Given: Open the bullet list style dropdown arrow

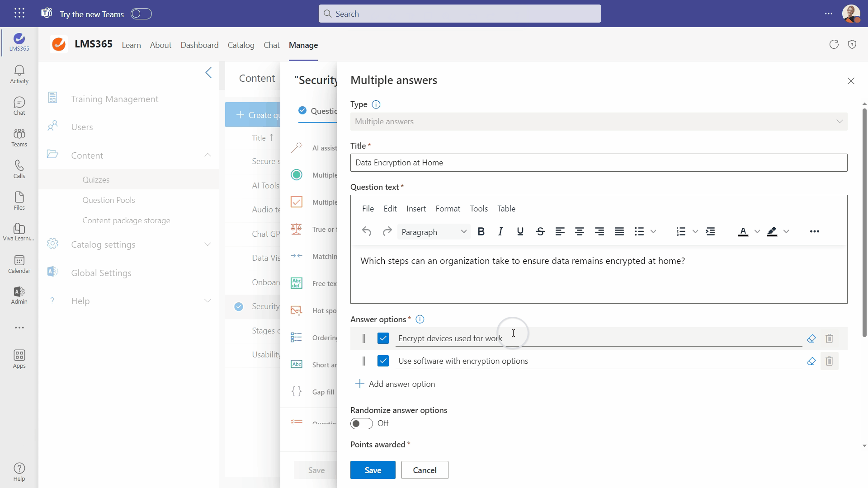Looking at the screenshot, I should point(653,232).
